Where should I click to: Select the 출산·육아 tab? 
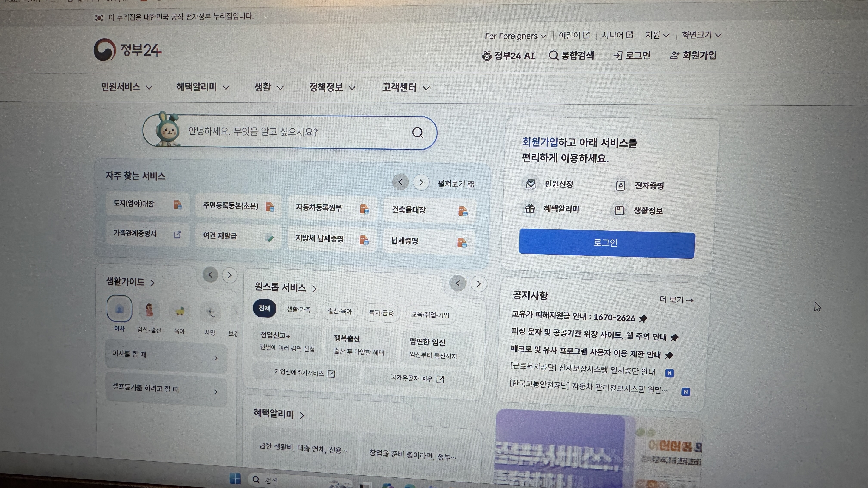tap(339, 311)
